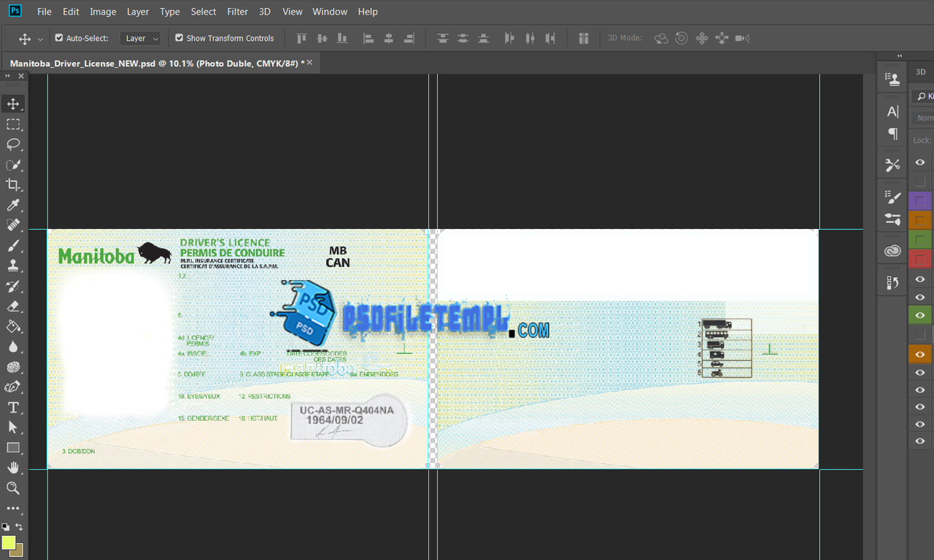Show the red-labeled hidden layer
Screen dimensions: 934x560
click(x=920, y=258)
